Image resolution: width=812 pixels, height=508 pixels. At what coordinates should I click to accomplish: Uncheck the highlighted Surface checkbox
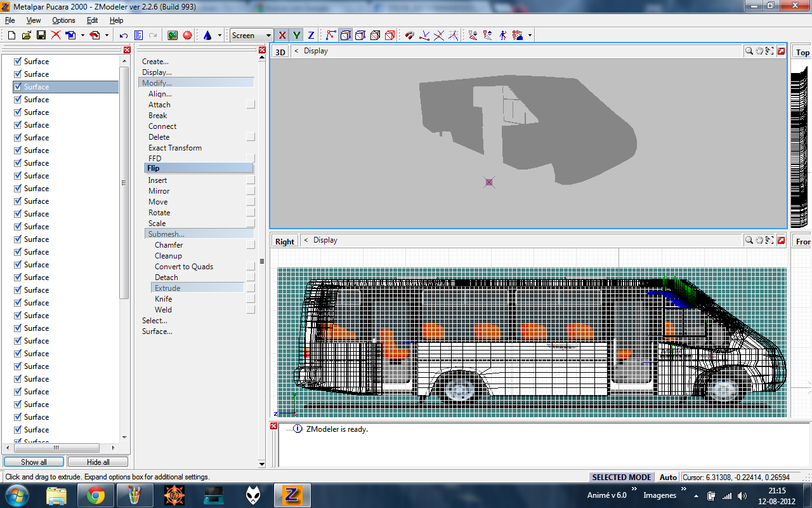(x=18, y=87)
